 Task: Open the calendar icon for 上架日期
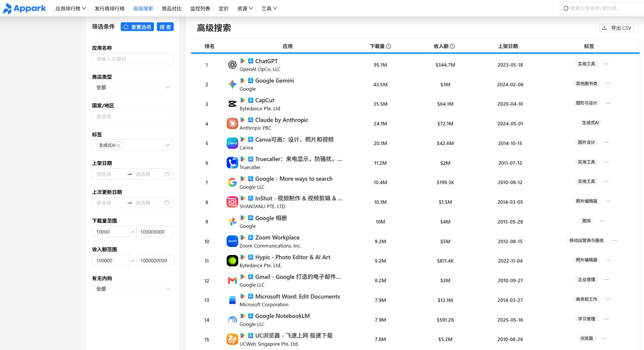[x=167, y=174]
